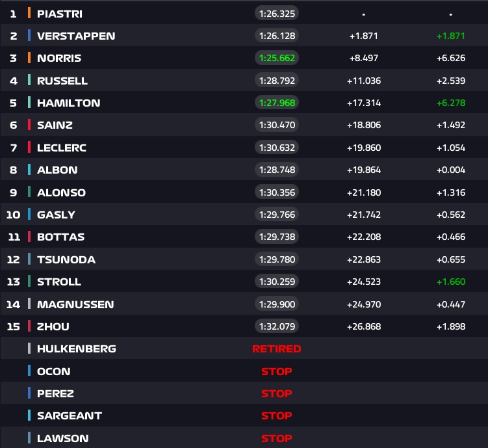
Task: Click the STOP status for Lawson
Action: pyautogui.click(x=277, y=438)
